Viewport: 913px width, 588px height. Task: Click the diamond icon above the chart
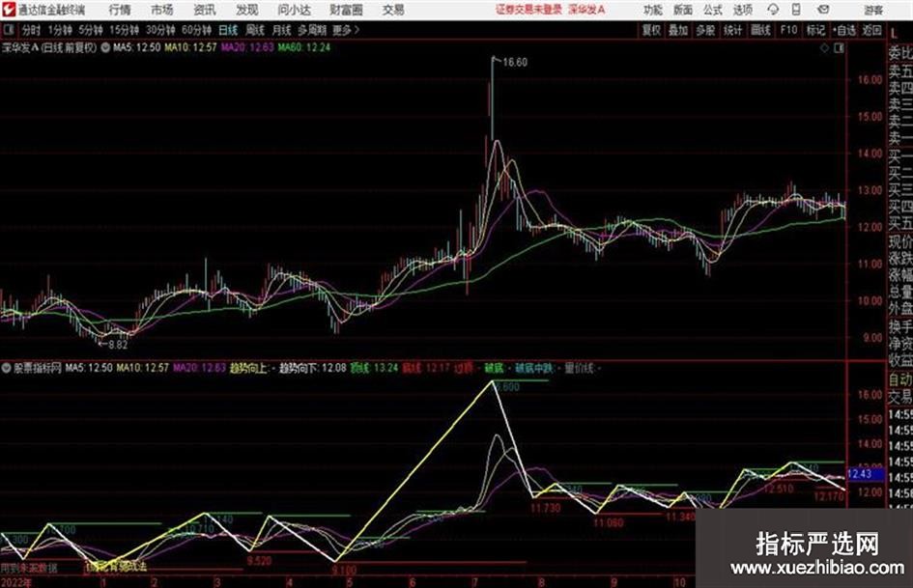pyautogui.click(x=824, y=48)
